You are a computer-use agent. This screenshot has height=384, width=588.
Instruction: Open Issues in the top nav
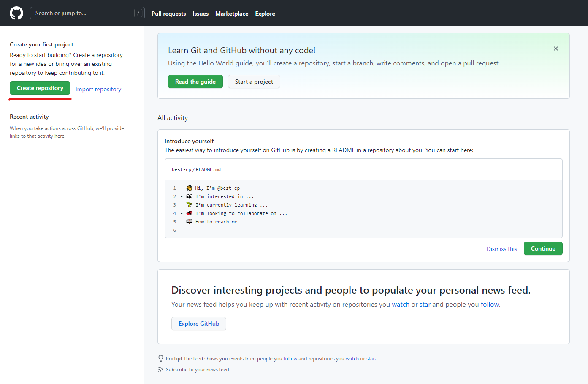click(x=201, y=14)
